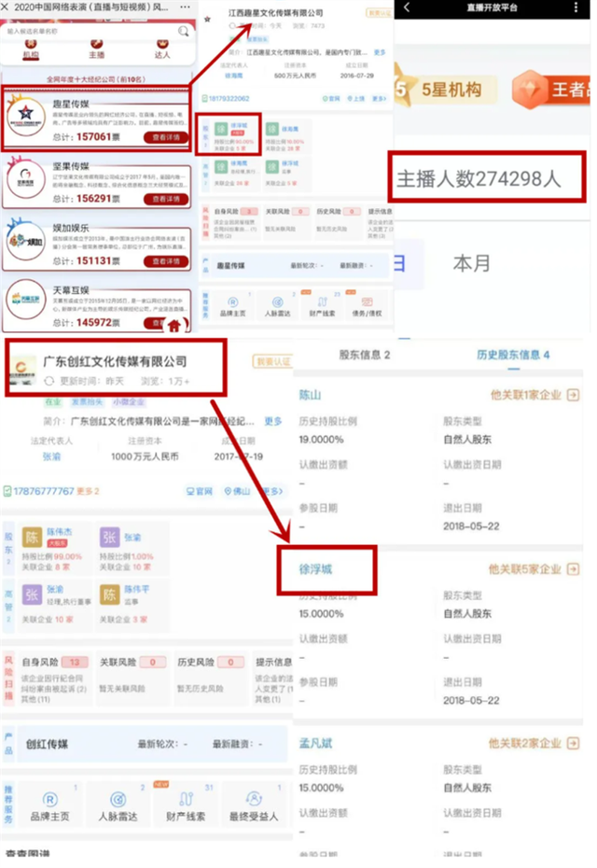597x868 pixels.
Task: Expand 更多 link after 广东创红 company intro
Action: point(272,421)
